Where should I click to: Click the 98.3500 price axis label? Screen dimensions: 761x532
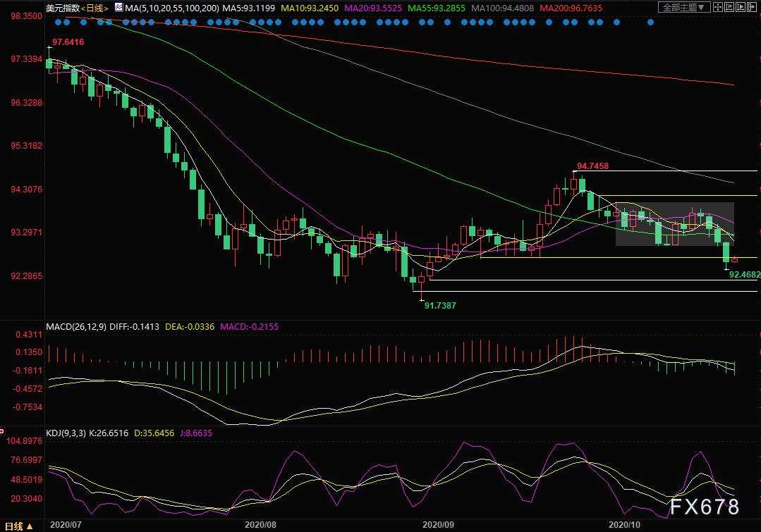click(x=27, y=16)
